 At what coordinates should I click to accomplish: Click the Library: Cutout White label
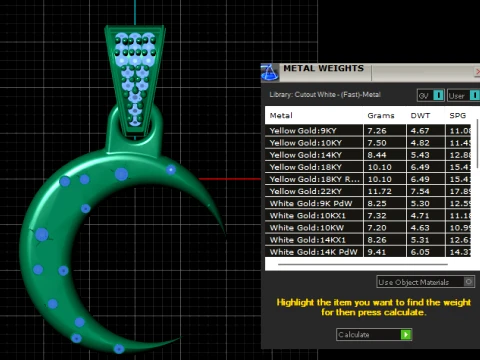325,95
